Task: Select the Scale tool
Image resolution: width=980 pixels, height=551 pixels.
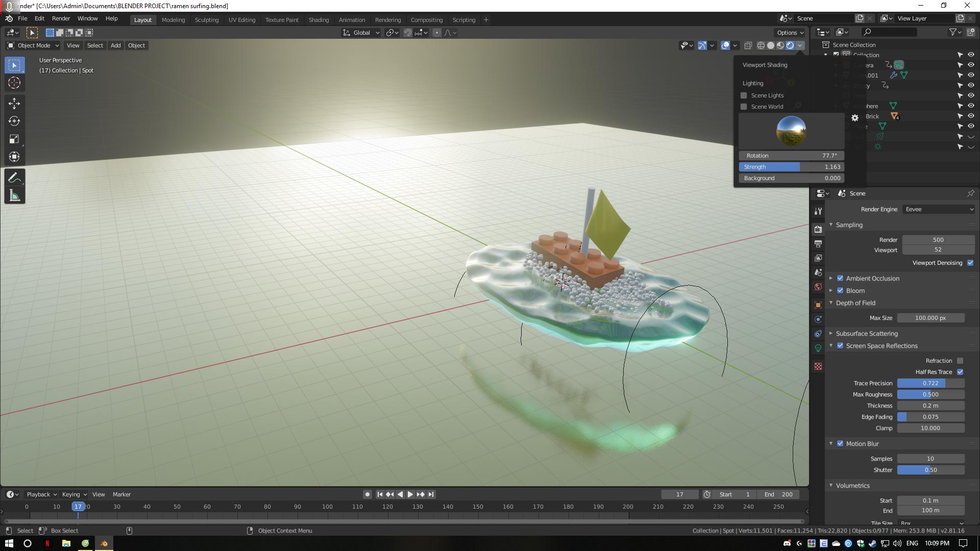Action: 14,139
